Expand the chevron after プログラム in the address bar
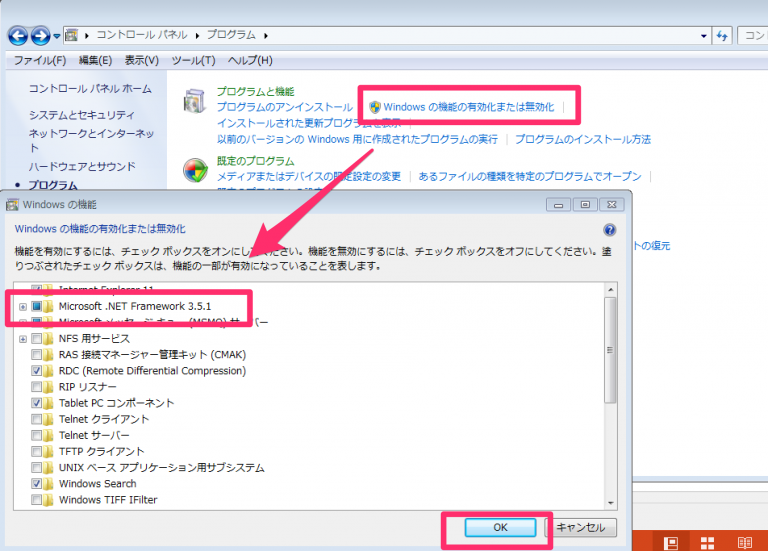Screen dimensions: 768x551 tap(266, 35)
